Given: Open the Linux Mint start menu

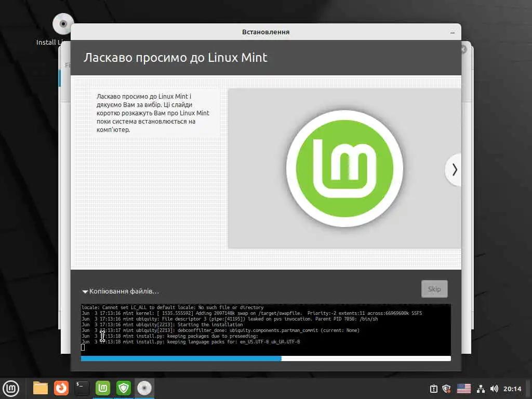Looking at the screenshot, I should click(x=11, y=388).
